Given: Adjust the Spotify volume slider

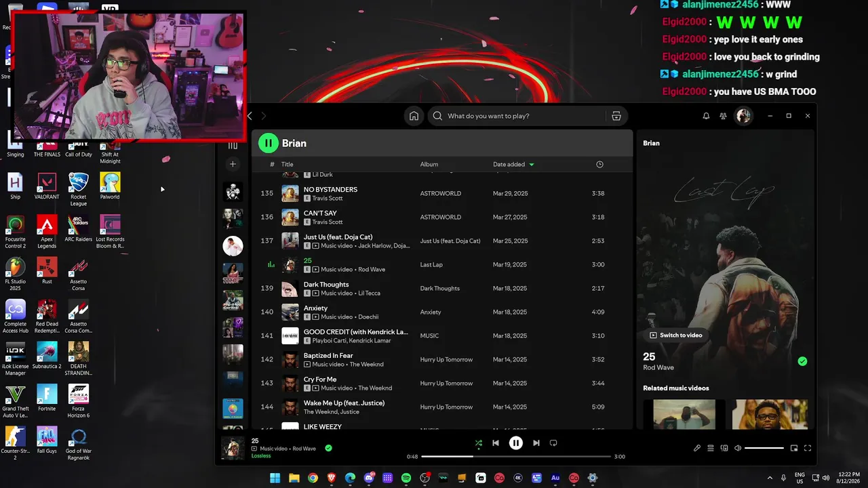Looking at the screenshot, I should click(x=764, y=448).
